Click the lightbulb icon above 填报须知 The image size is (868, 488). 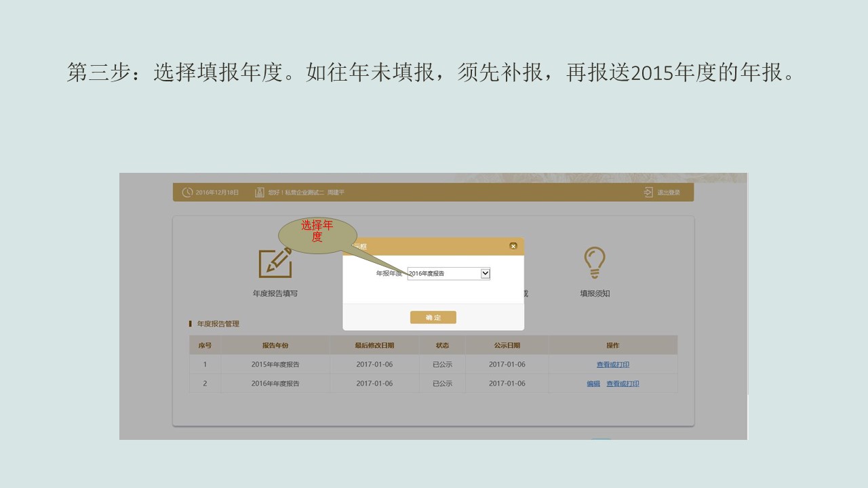click(x=594, y=262)
